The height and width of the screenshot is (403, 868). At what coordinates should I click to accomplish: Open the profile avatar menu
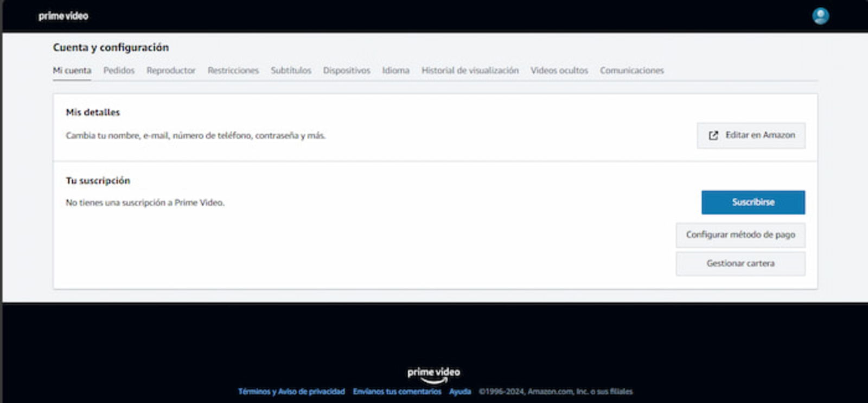pos(820,16)
